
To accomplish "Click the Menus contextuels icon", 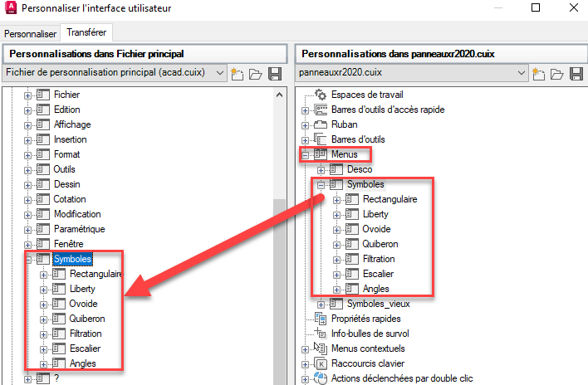I will click(321, 348).
